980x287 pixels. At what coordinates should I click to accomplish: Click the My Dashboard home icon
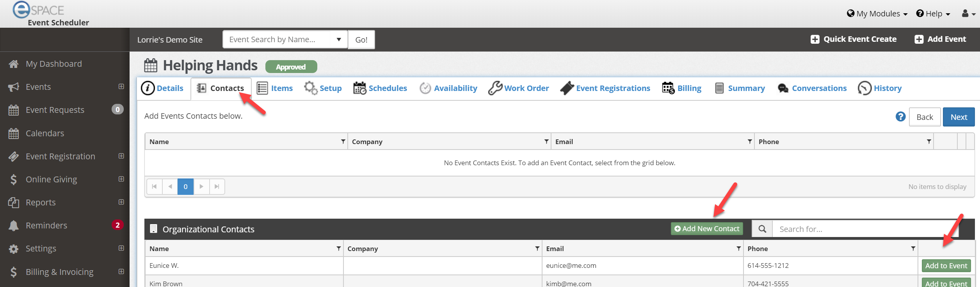click(x=14, y=64)
